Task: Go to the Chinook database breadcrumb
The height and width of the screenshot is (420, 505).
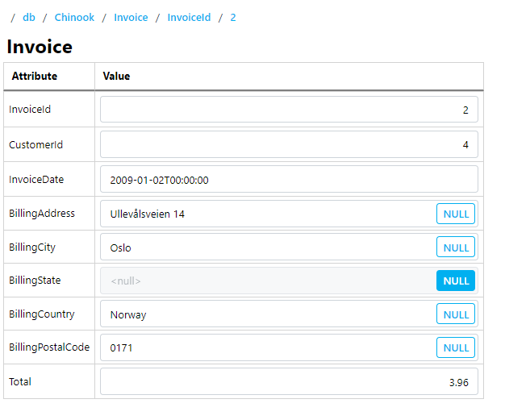Action: tap(74, 18)
